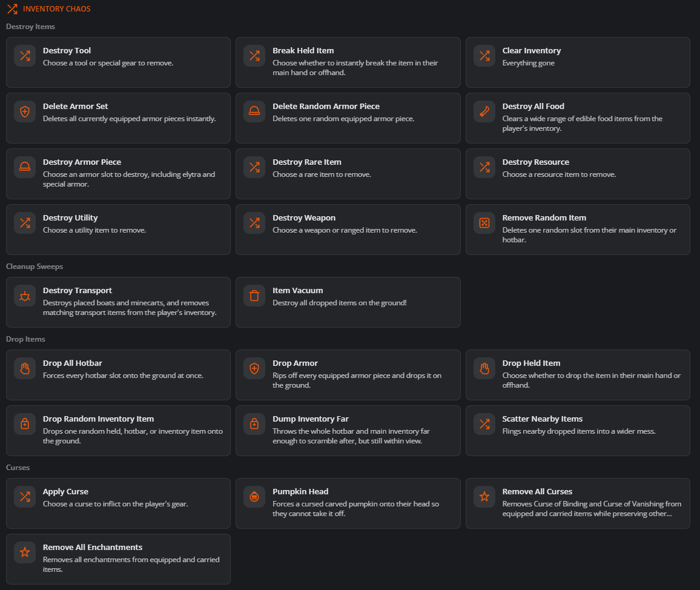This screenshot has width=700, height=590.
Task: Activate the Scatter Nearby Items card
Action: 578,431
